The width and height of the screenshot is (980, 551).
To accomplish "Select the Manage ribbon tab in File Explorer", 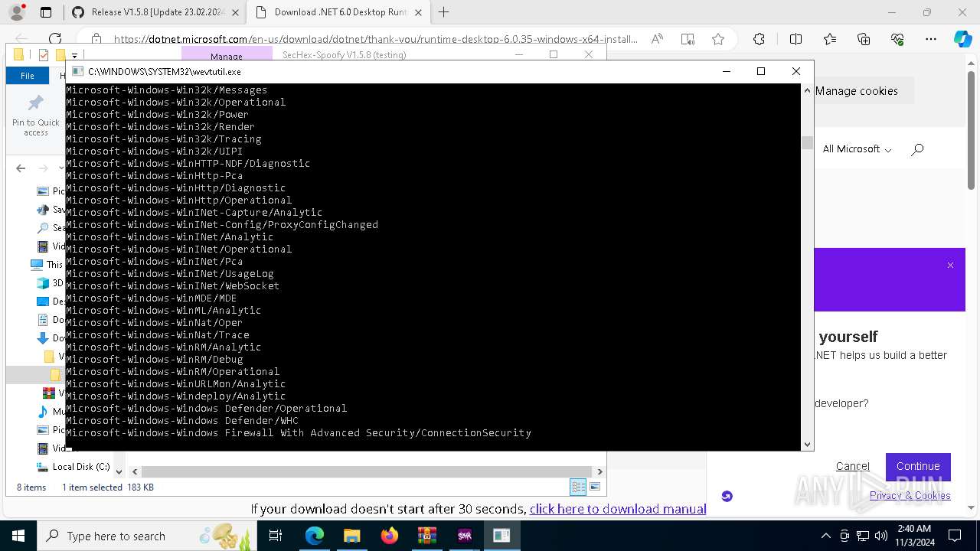I will pyautogui.click(x=227, y=56).
